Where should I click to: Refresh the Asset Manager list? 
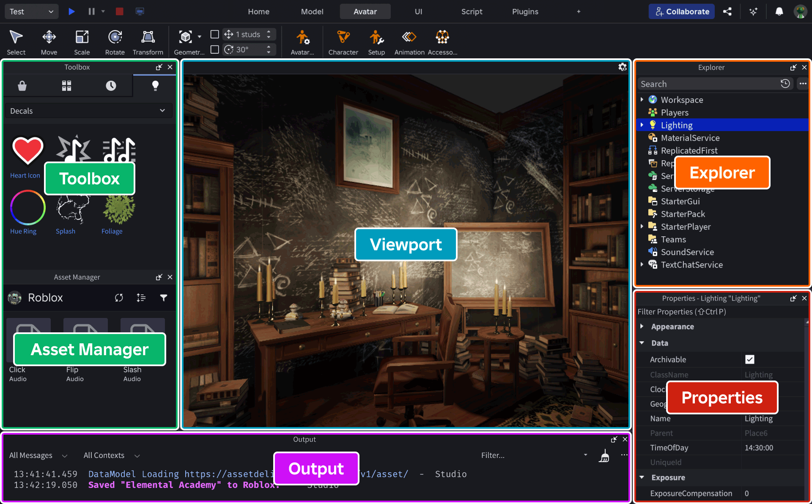point(119,298)
